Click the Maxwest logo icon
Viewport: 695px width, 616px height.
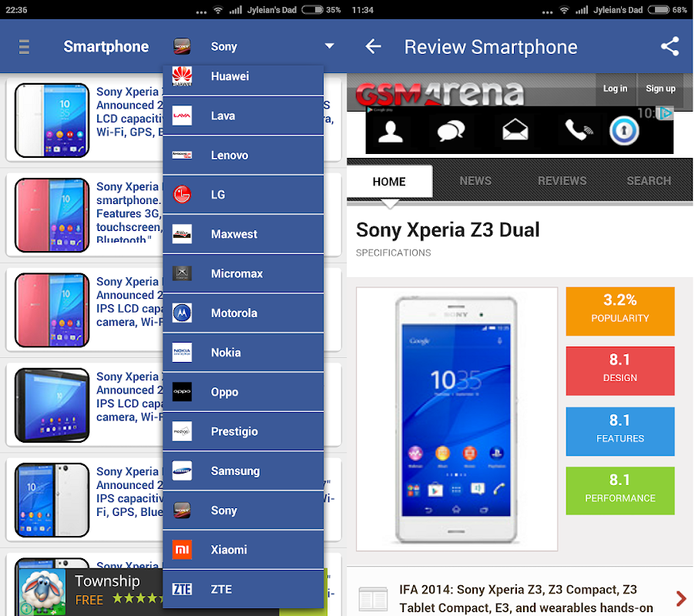[182, 234]
